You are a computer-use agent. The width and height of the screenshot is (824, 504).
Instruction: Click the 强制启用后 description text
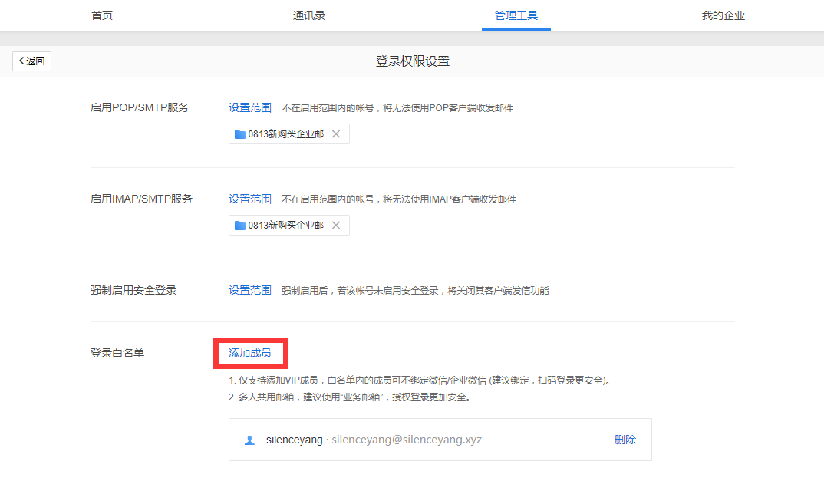415,291
